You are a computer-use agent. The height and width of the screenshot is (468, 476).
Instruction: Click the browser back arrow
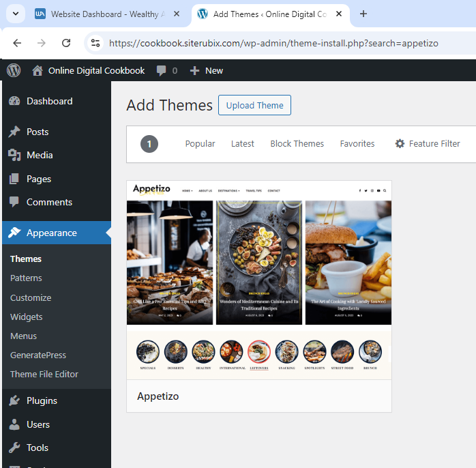(17, 43)
